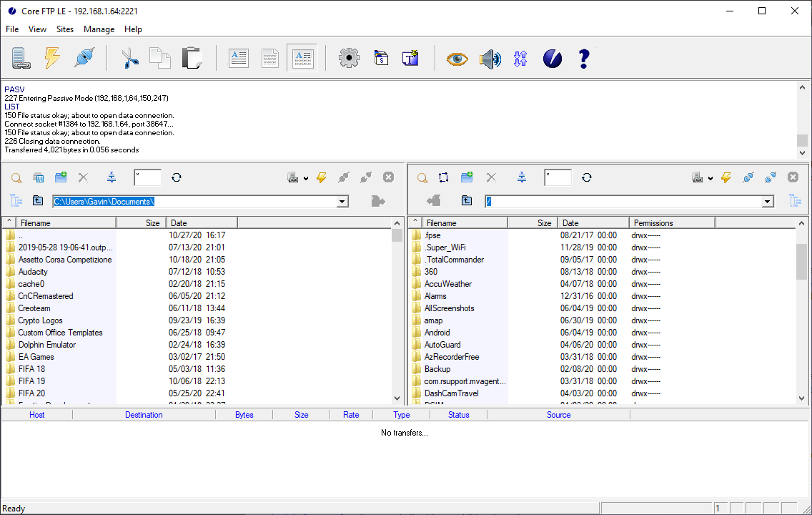The height and width of the screenshot is (515, 812).
Task: Click the clipboard Paste icon in toolbar
Action: click(192, 58)
